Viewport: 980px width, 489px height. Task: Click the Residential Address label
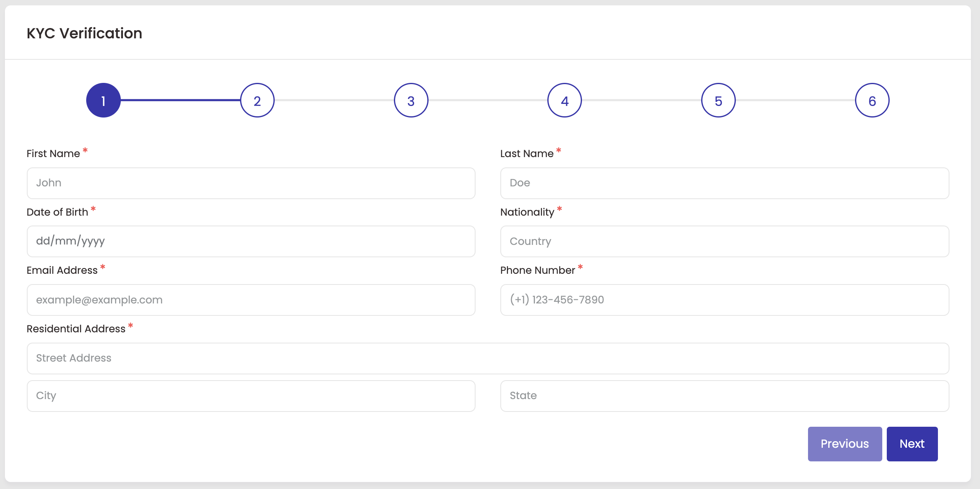pyautogui.click(x=76, y=329)
